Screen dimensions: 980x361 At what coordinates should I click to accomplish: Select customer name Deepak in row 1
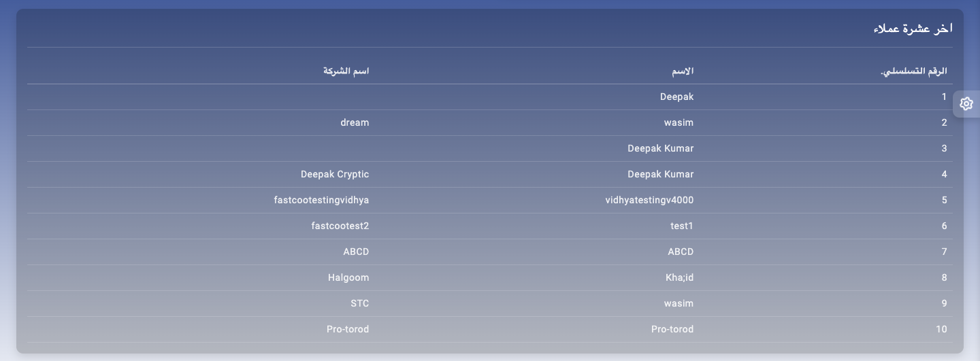676,97
